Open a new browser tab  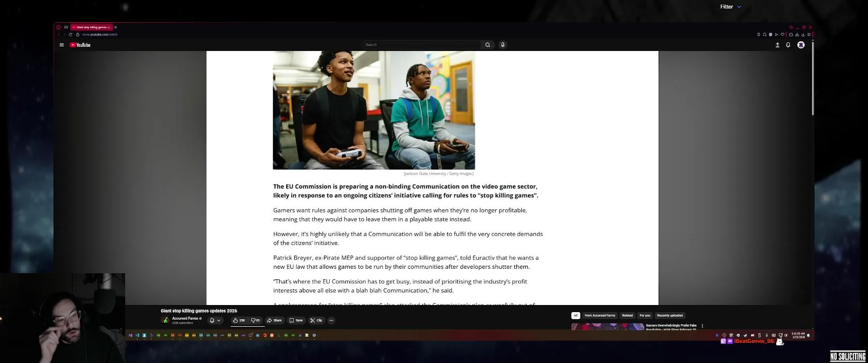(x=115, y=27)
